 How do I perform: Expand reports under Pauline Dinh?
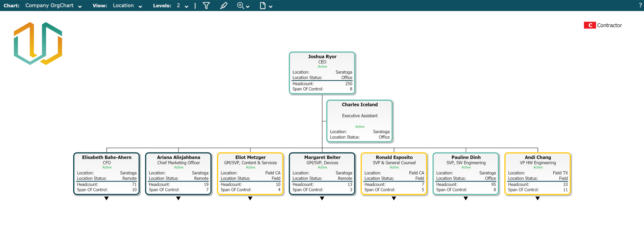(466, 199)
